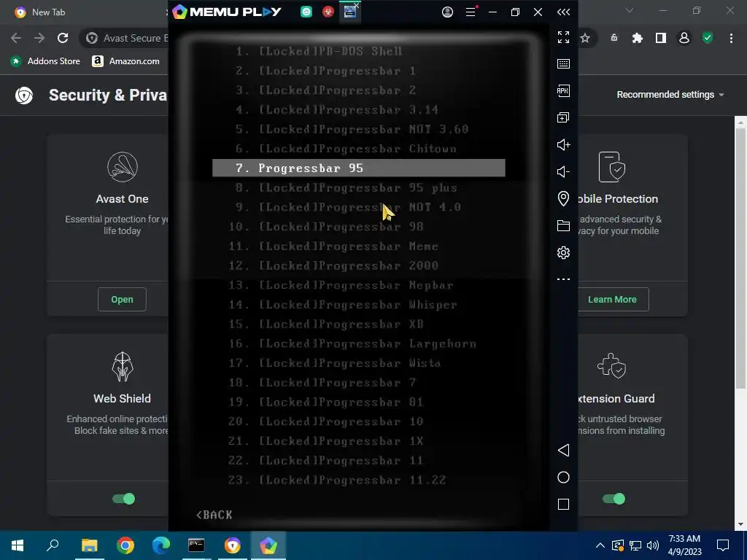Click locked Progressbar Largehorn entry
Viewport: 747px width, 560px height.
(352, 344)
